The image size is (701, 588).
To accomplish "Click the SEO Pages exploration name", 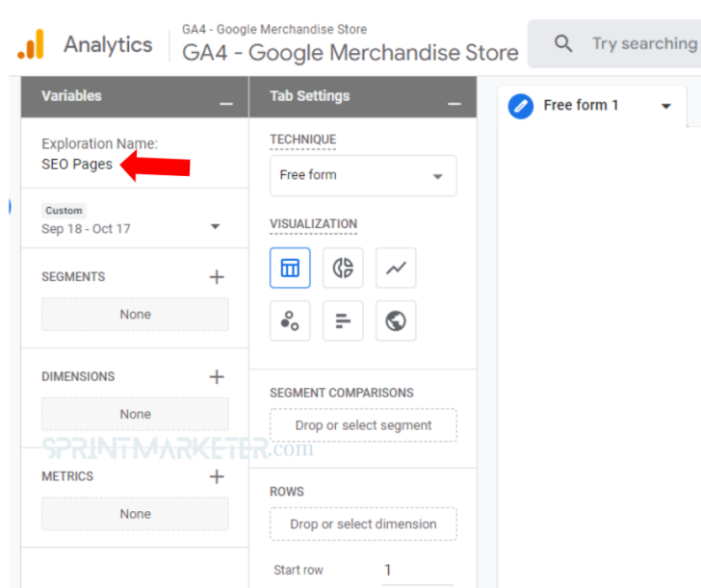I will (77, 164).
